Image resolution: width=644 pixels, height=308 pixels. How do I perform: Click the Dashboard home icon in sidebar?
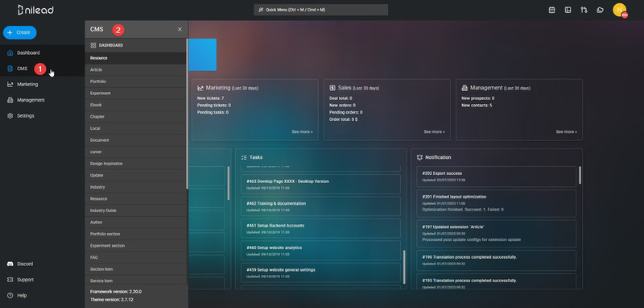[10, 52]
